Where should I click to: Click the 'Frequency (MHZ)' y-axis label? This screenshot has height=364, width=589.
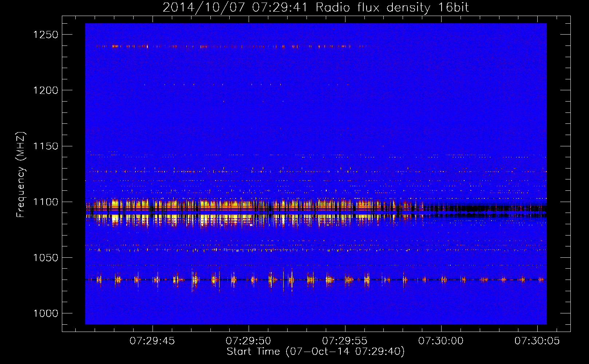[x=21, y=175]
